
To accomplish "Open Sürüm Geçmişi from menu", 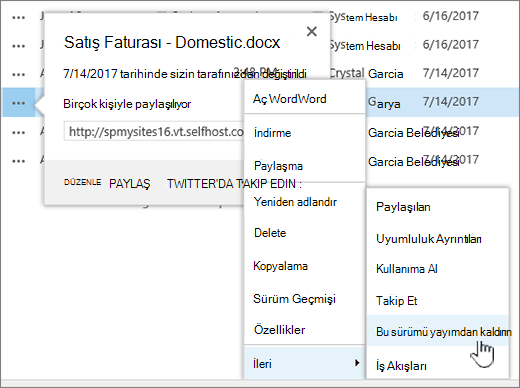I will pos(305,298).
